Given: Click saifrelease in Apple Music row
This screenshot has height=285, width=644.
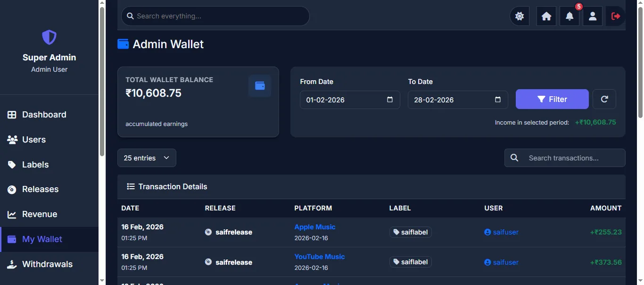Looking at the screenshot, I should coord(234,232).
